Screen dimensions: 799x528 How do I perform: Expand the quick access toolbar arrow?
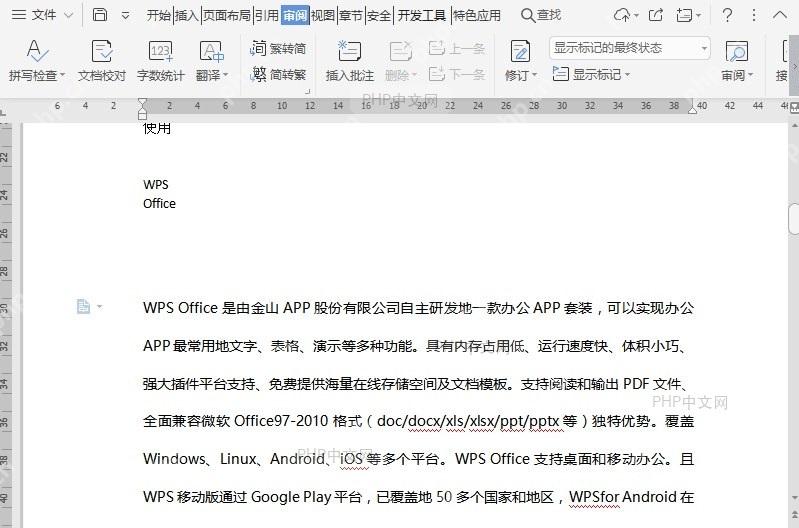click(x=125, y=16)
